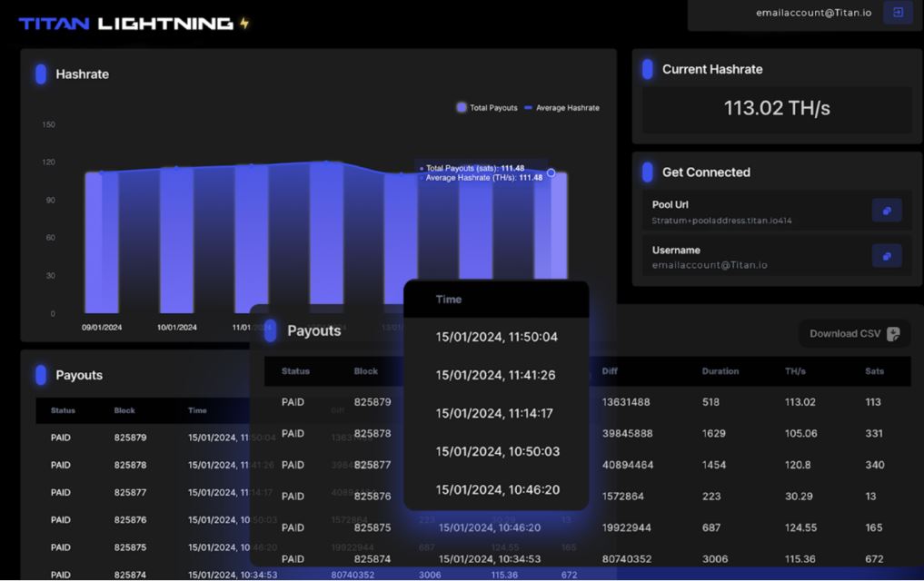Click Duration value 518
This screenshot has height=581, width=924.
coord(710,402)
